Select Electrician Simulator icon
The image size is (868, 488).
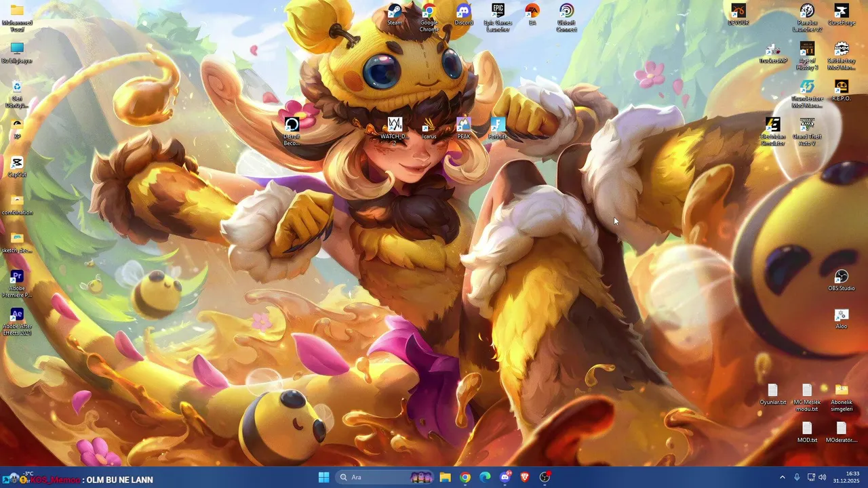[x=772, y=132]
